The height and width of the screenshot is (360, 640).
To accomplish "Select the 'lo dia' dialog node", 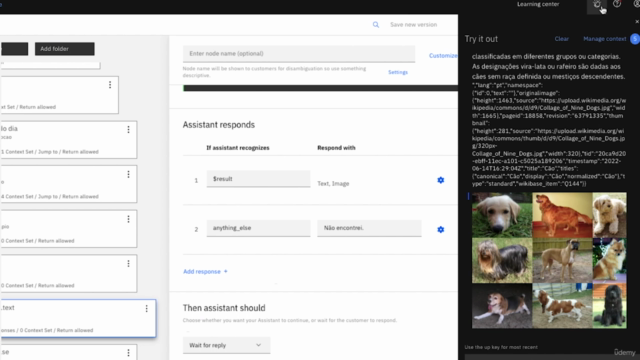I will tap(68, 140).
